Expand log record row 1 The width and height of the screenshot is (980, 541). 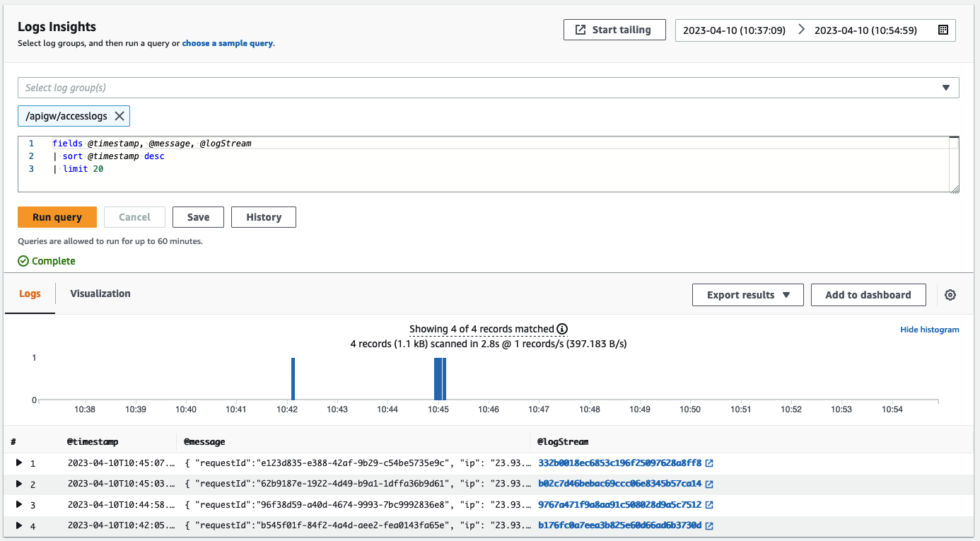[x=19, y=463]
